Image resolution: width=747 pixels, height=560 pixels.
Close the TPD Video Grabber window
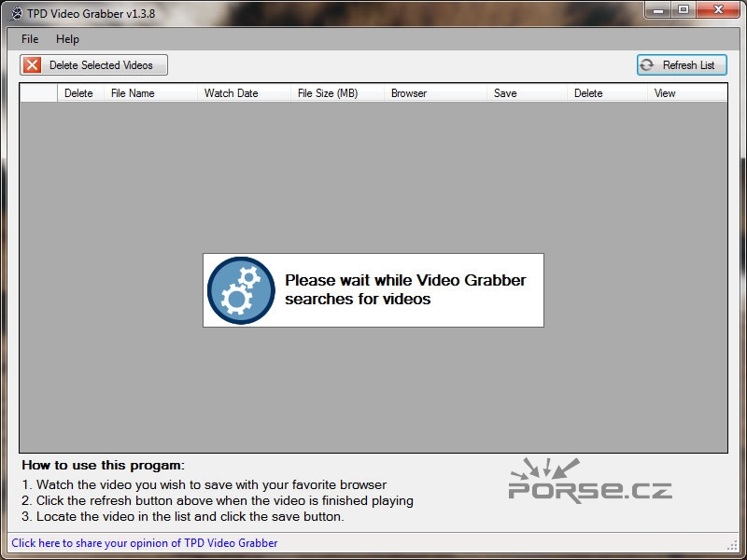[717, 10]
